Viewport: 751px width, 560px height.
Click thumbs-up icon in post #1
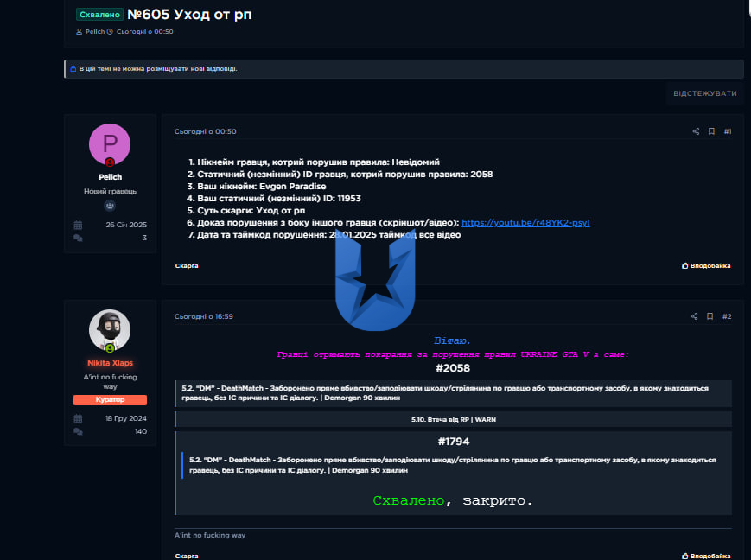685,265
